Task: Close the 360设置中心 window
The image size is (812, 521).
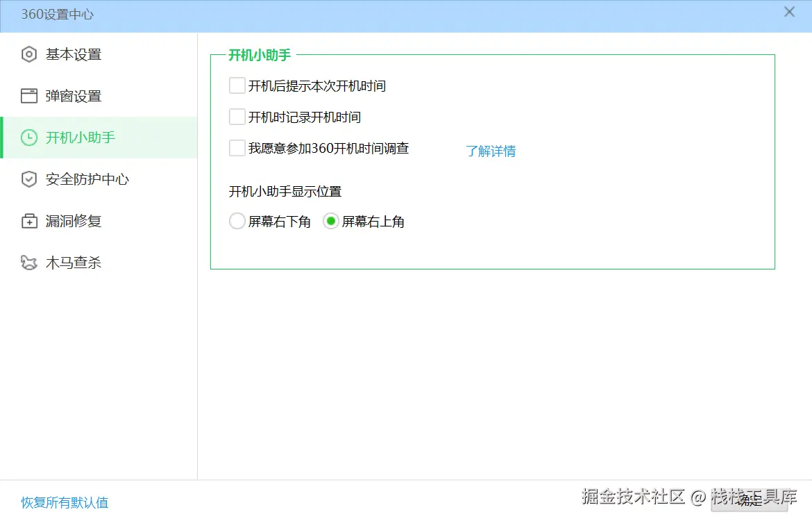Action: [x=789, y=12]
